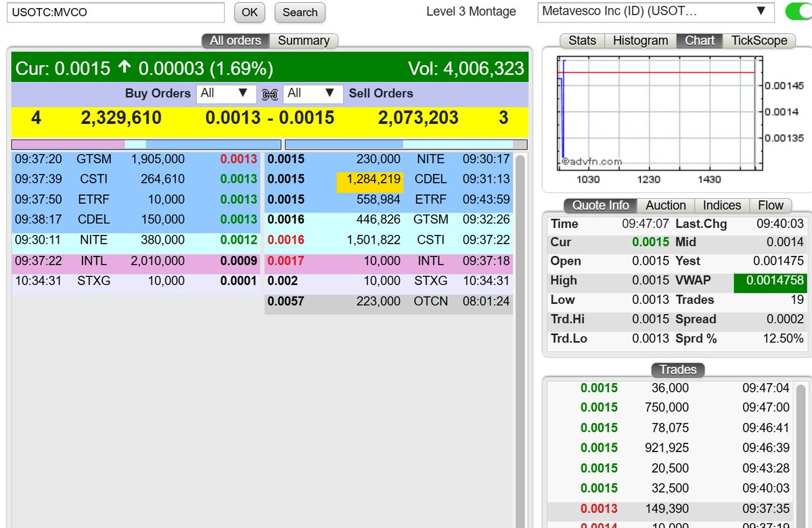Switch to the Flow tab
The image size is (812, 528).
click(771, 205)
